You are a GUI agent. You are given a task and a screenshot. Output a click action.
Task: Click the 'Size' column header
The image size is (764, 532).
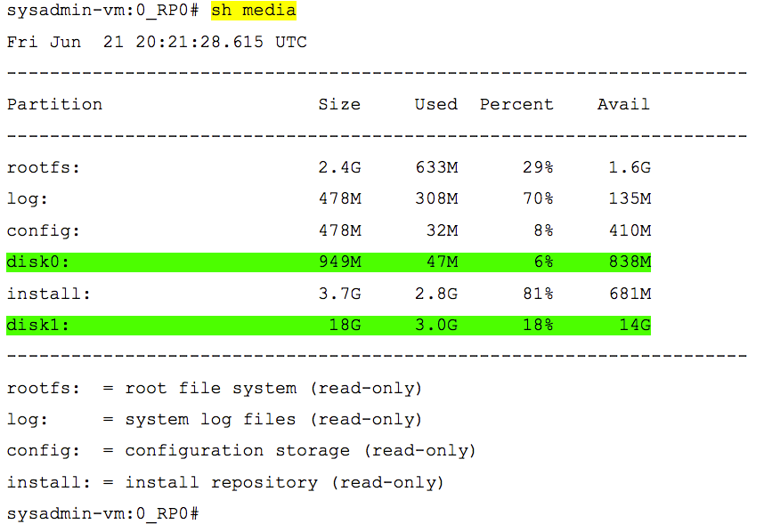pyautogui.click(x=339, y=104)
